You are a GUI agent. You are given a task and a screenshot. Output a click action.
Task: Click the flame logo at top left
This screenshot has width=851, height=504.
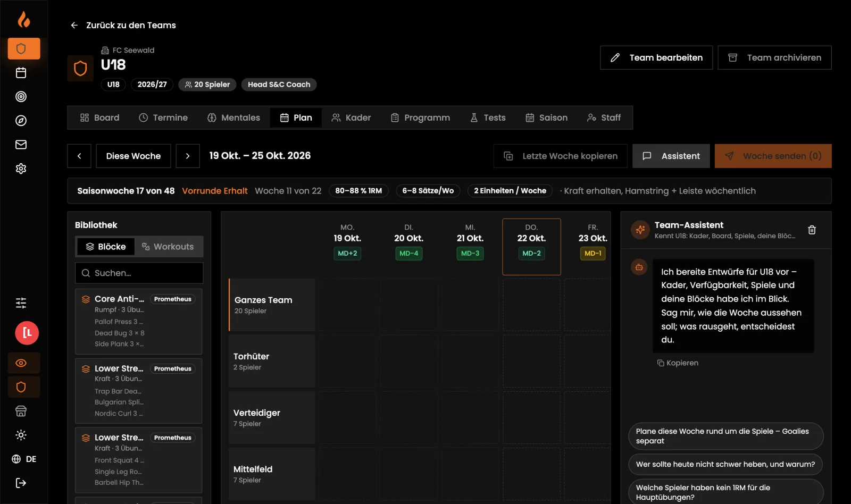(23, 20)
